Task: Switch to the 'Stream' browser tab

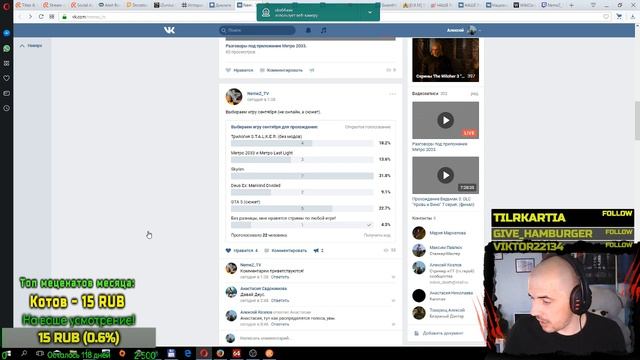Action: point(53,5)
